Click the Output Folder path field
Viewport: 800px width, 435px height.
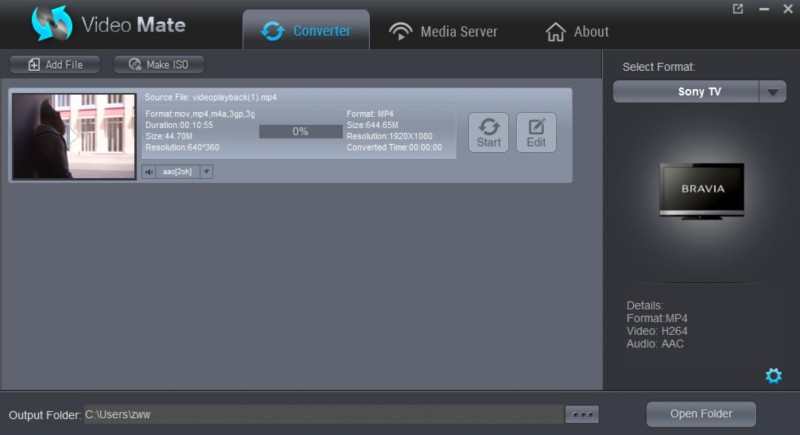click(x=320, y=414)
